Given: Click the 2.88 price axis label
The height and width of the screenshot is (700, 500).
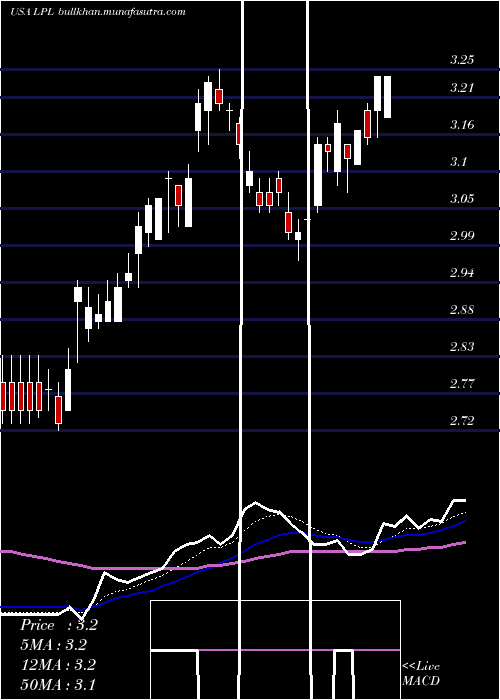Looking at the screenshot, I should (x=462, y=310).
